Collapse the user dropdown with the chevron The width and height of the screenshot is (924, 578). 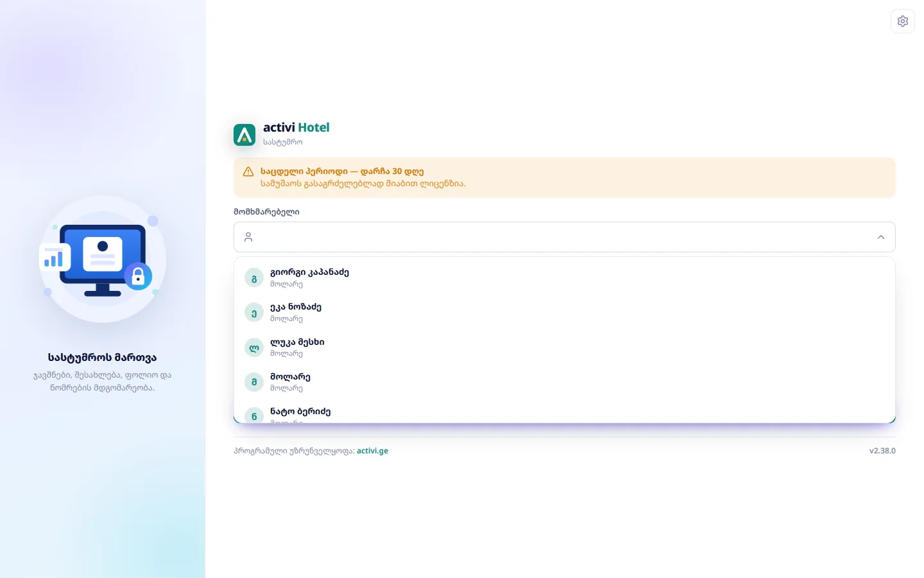point(881,237)
